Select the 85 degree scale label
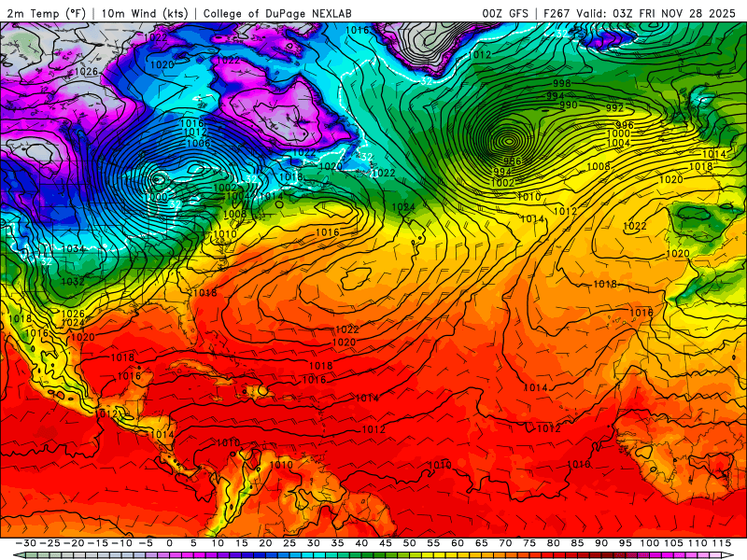This screenshot has width=747, height=560. coord(577,543)
